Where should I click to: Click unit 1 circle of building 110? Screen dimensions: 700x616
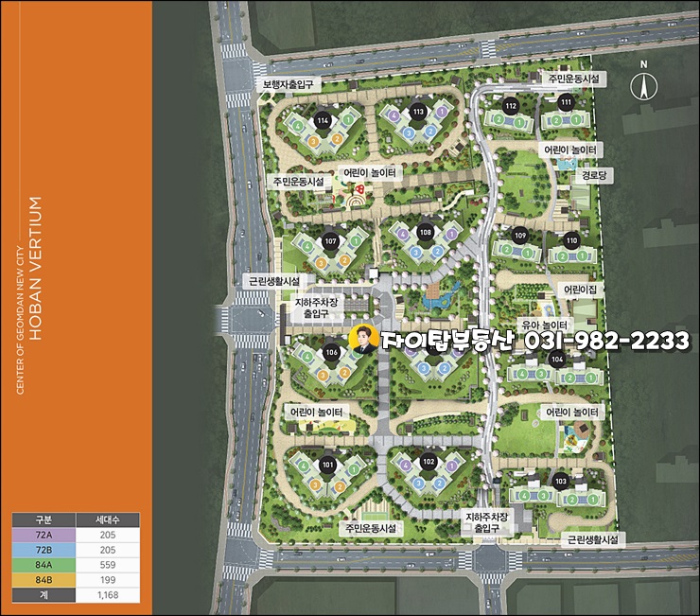point(583,256)
